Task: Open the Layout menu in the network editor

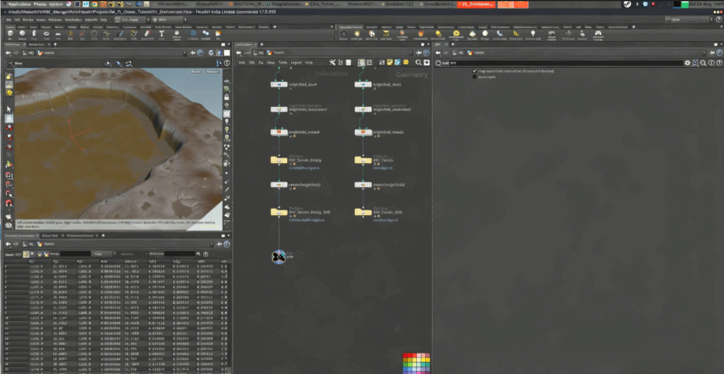Action: pos(296,62)
